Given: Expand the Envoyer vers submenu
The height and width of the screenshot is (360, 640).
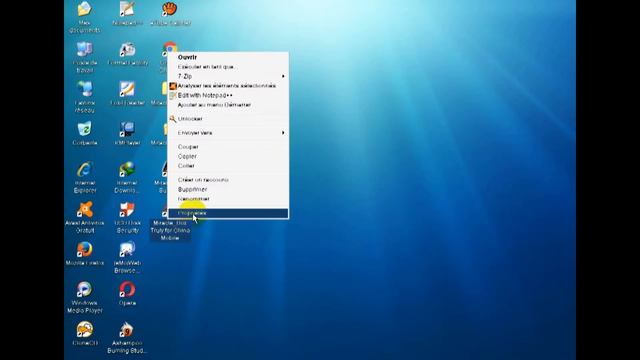Looking at the screenshot, I should 228,133.
